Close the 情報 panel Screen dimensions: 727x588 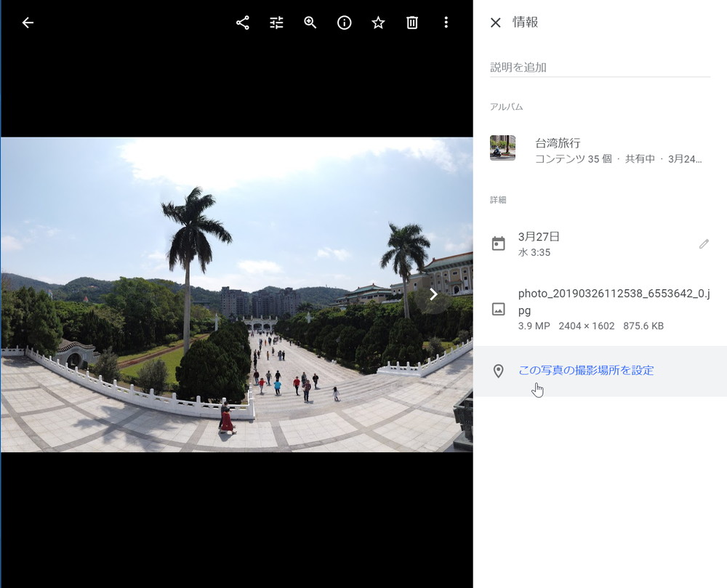496,23
